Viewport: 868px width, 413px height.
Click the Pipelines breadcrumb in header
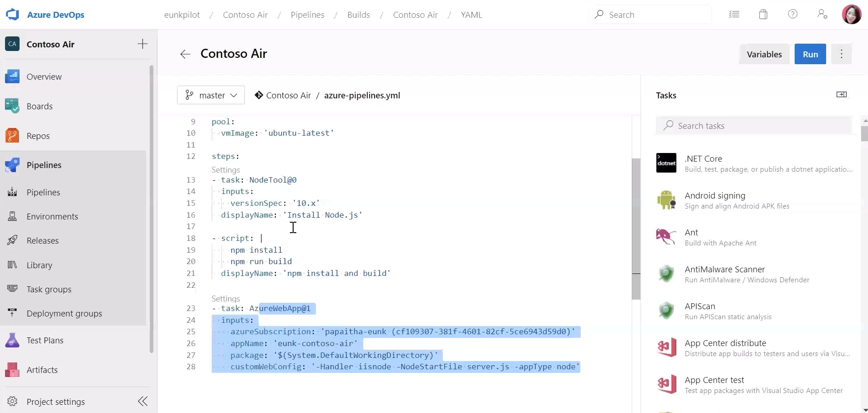[x=308, y=15]
